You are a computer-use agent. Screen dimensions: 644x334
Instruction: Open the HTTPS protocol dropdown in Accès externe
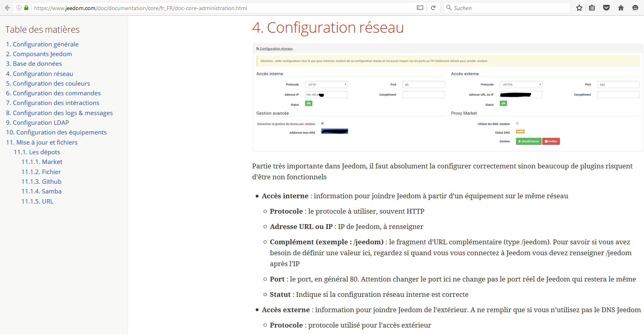(521, 84)
